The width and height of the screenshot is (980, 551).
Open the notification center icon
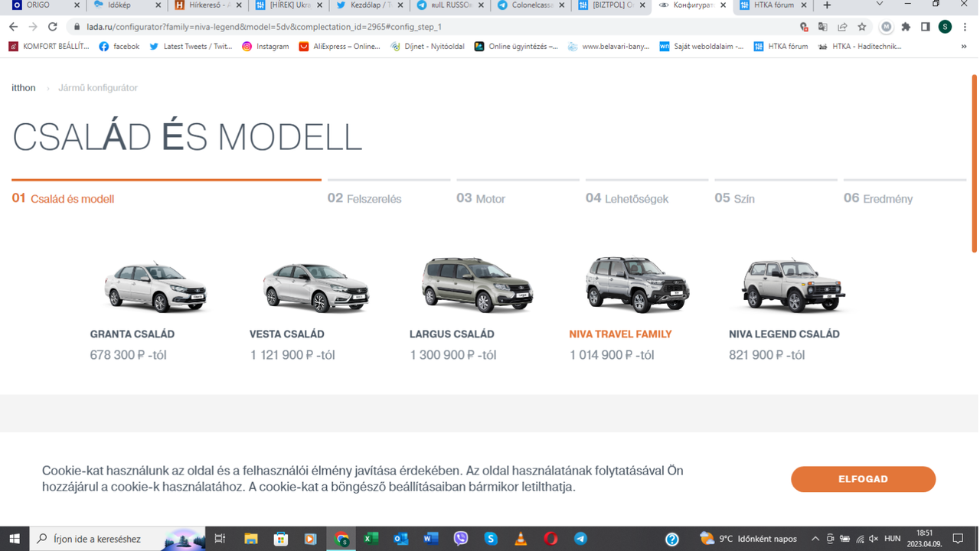pyautogui.click(x=957, y=539)
